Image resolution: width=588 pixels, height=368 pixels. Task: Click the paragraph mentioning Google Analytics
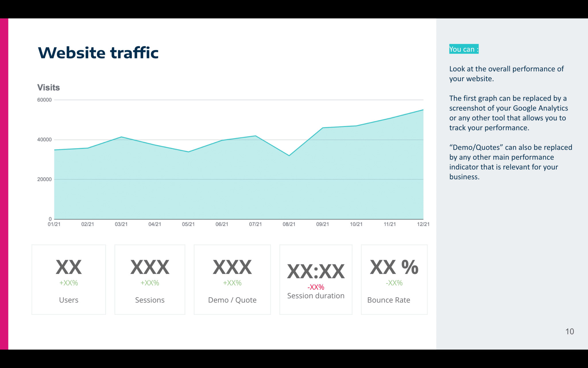point(508,113)
